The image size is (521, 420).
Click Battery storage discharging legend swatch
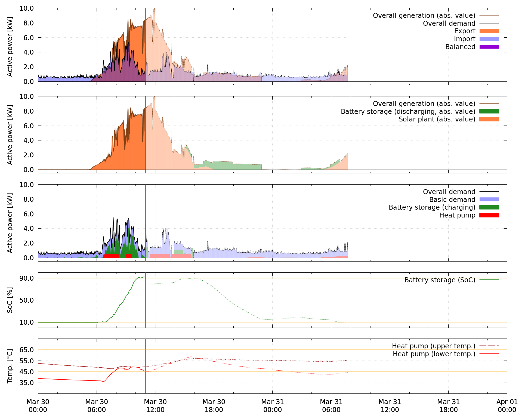489,111
